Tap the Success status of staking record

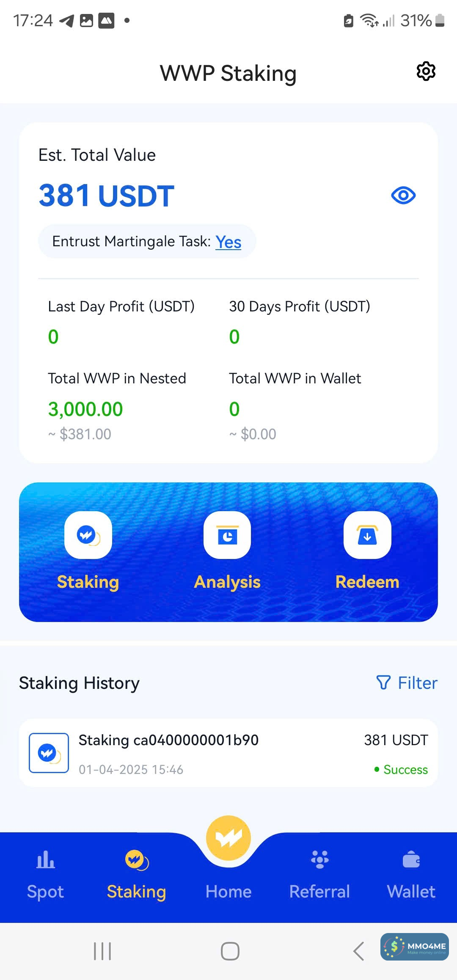[401, 770]
